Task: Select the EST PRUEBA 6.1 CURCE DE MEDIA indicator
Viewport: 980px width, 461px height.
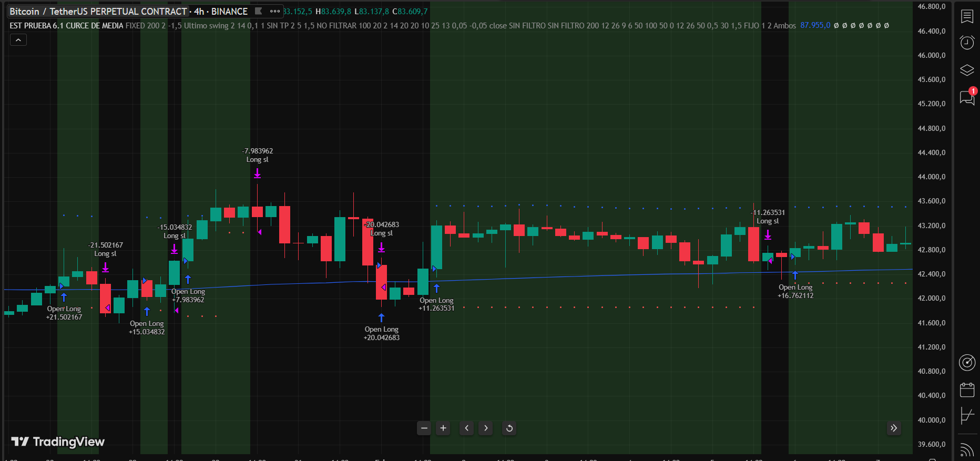Action: [x=66, y=25]
